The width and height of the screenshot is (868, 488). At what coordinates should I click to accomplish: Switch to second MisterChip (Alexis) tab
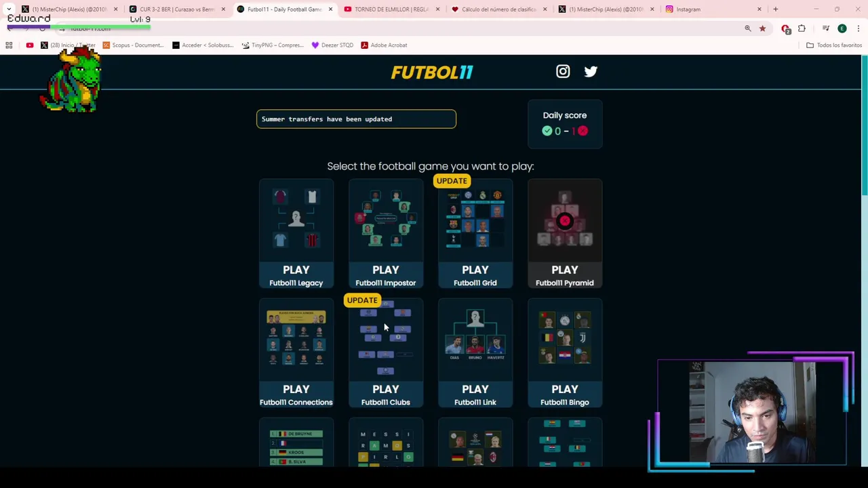click(x=606, y=9)
